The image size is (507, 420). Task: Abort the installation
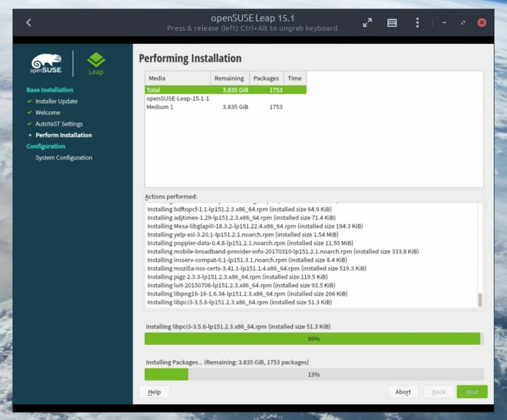pos(403,391)
